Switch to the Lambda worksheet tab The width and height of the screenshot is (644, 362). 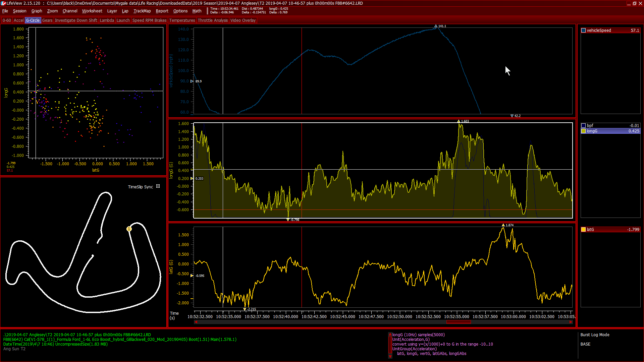coord(107,20)
